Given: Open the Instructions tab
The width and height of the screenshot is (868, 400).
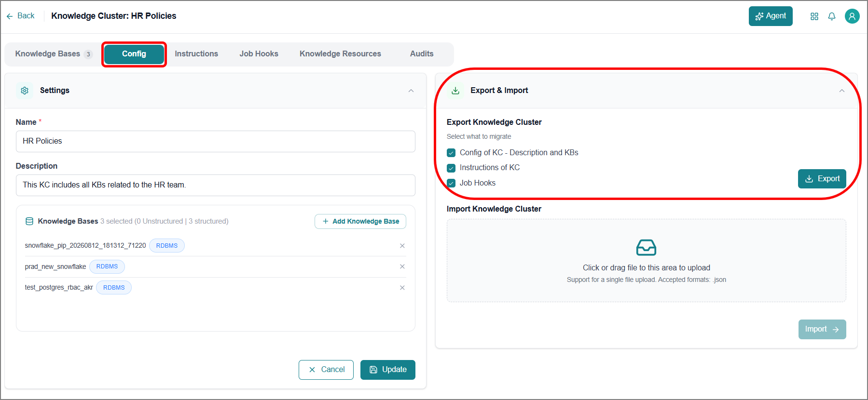Looking at the screenshot, I should tap(196, 54).
